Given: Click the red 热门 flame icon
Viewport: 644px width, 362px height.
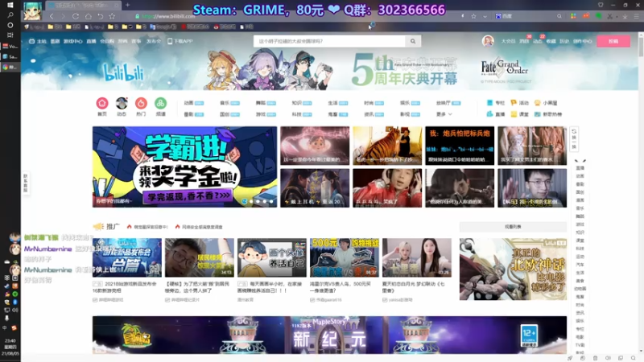Looking at the screenshot, I should [x=141, y=103].
